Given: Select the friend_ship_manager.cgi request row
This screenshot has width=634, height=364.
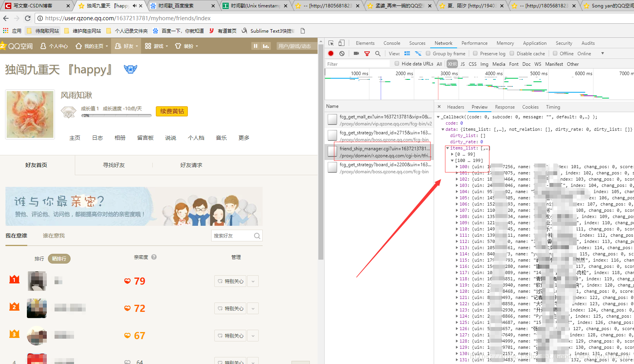Looking at the screenshot, I should pos(380,152).
